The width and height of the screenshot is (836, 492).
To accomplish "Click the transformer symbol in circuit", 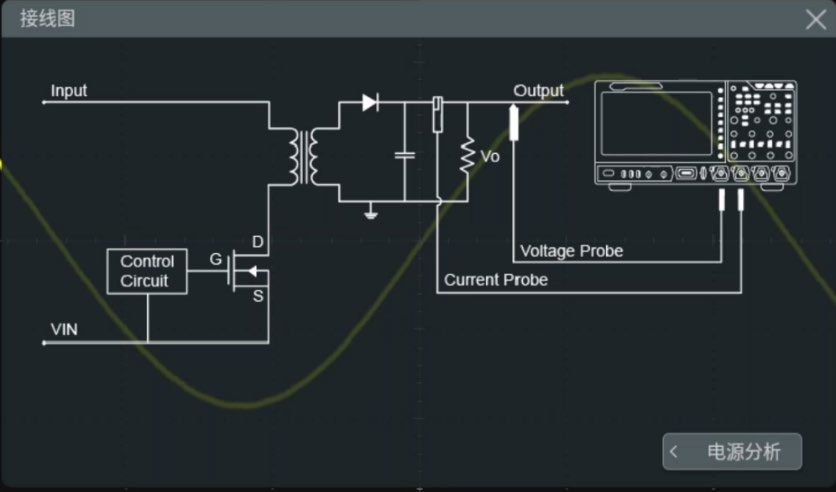I will click(x=304, y=157).
